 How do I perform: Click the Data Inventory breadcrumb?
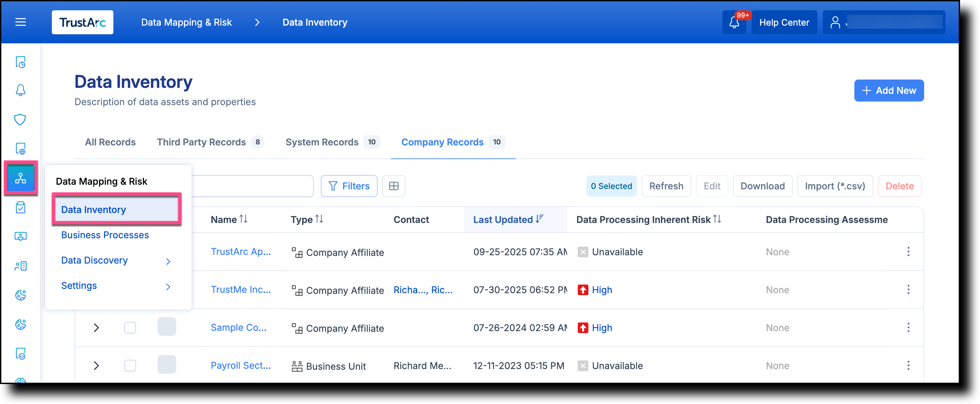click(314, 23)
